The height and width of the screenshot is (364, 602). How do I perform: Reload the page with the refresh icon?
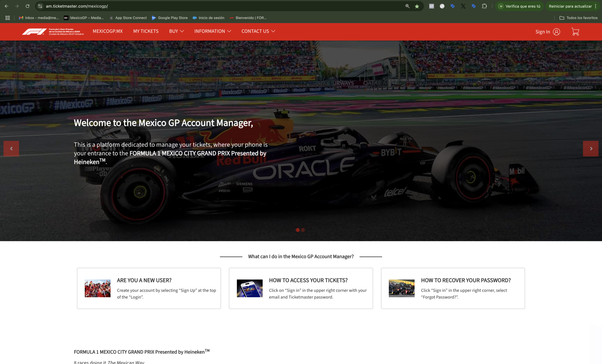tap(28, 6)
